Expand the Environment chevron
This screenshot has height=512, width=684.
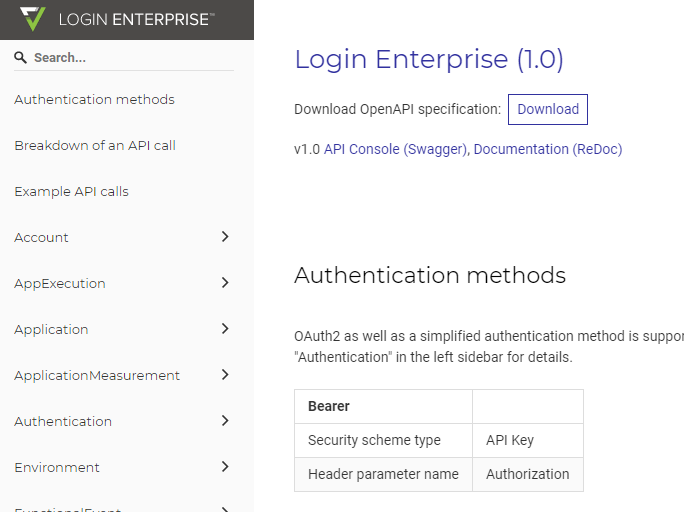point(225,467)
